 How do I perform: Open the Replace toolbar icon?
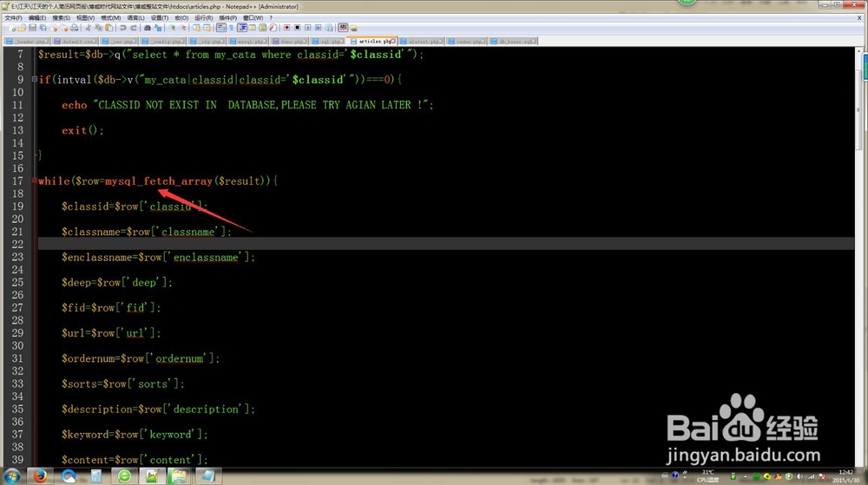pyautogui.click(x=158, y=28)
